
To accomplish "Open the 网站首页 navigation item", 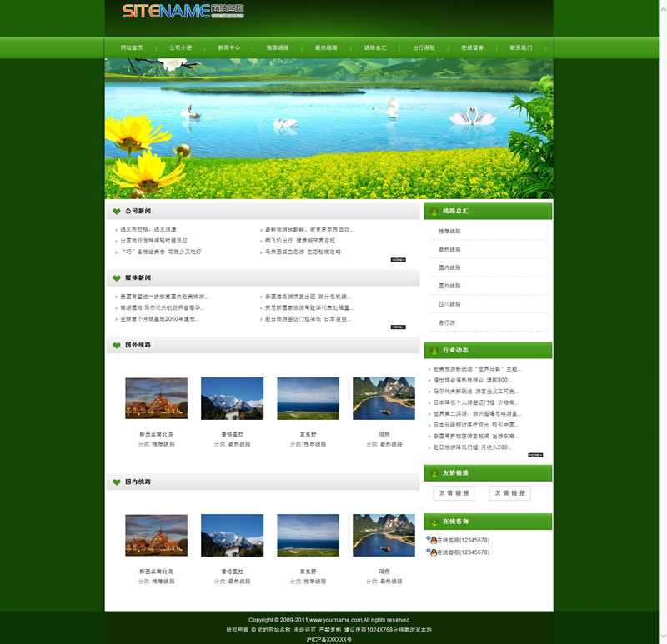I will (x=132, y=48).
